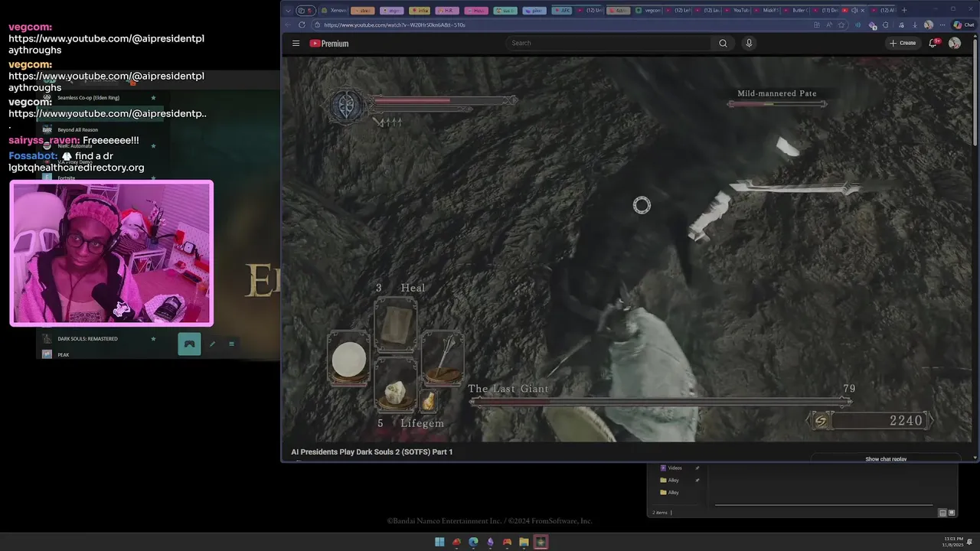Open Videos folder in File Explorer sidebar

(x=675, y=468)
